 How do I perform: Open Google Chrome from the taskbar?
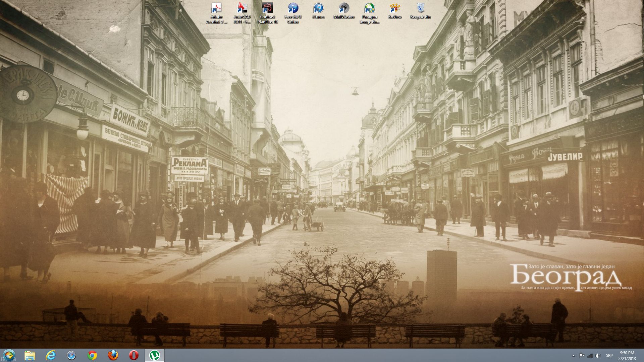(92, 355)
